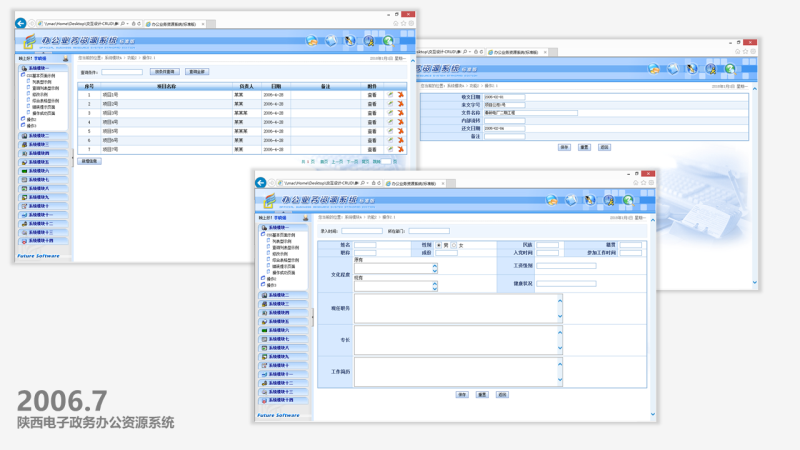The height and width of the screenshot is (450, 800).
Task: Click the down arrow of the 专长 text area scrollbar
Action: point(560,348)
